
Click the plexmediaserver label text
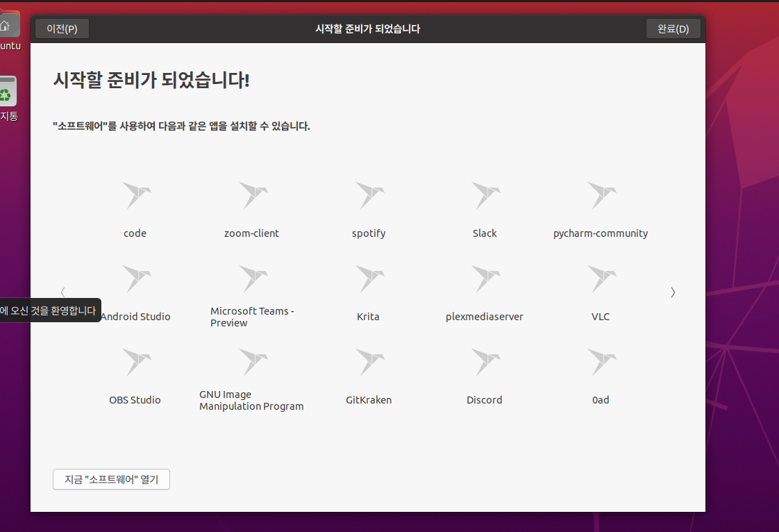click(x=485, y=317)
